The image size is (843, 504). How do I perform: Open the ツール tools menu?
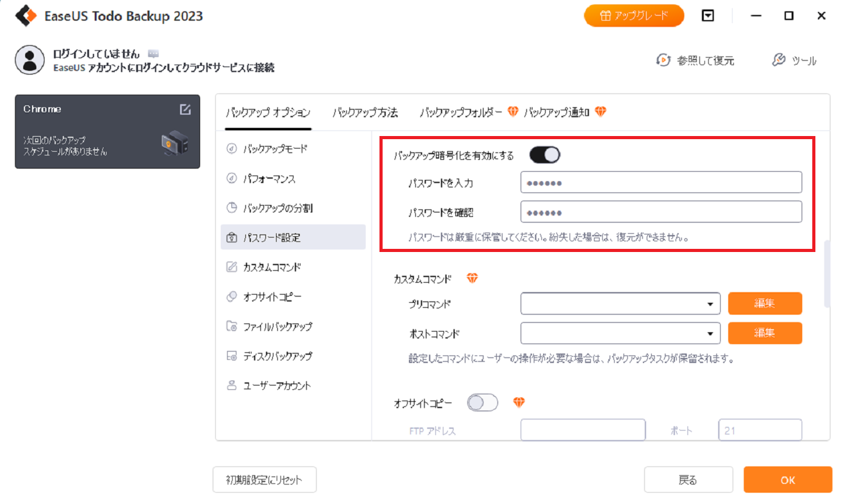point(794,60)
